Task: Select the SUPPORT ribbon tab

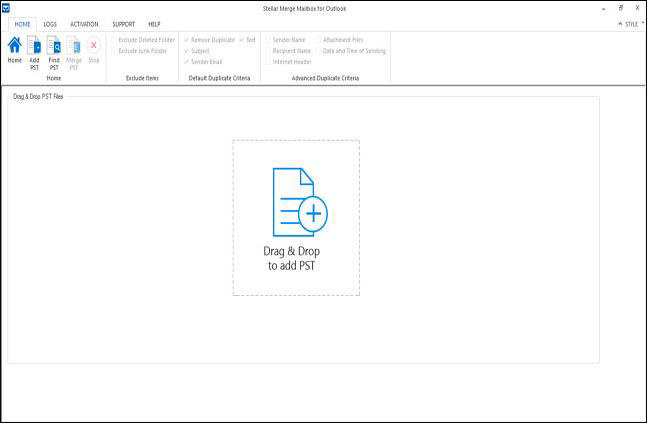Action: click(x=124, y=23)
